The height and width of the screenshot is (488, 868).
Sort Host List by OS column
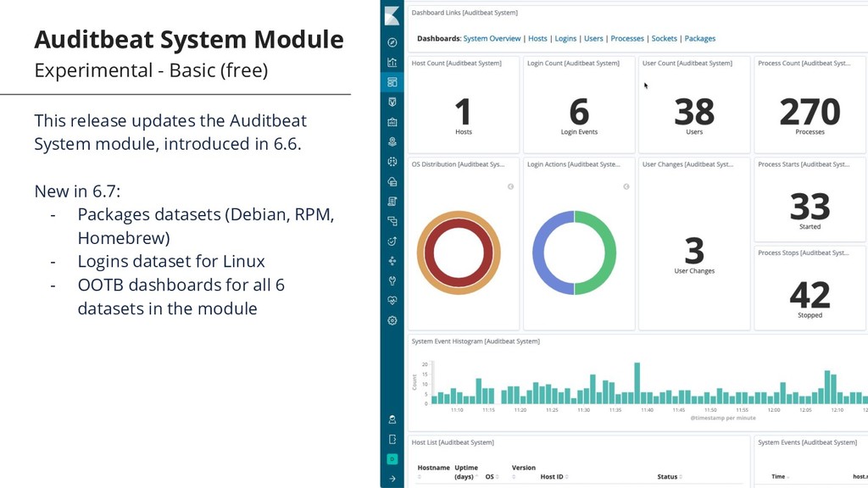492,477
